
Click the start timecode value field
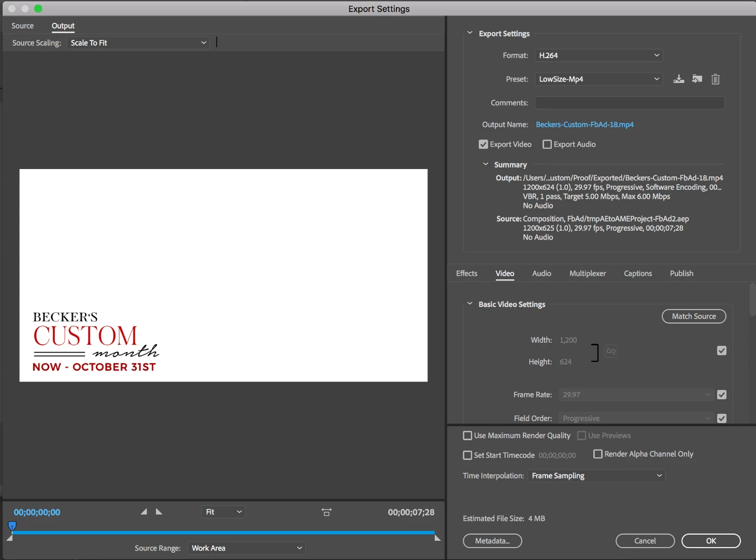(557, 455)
